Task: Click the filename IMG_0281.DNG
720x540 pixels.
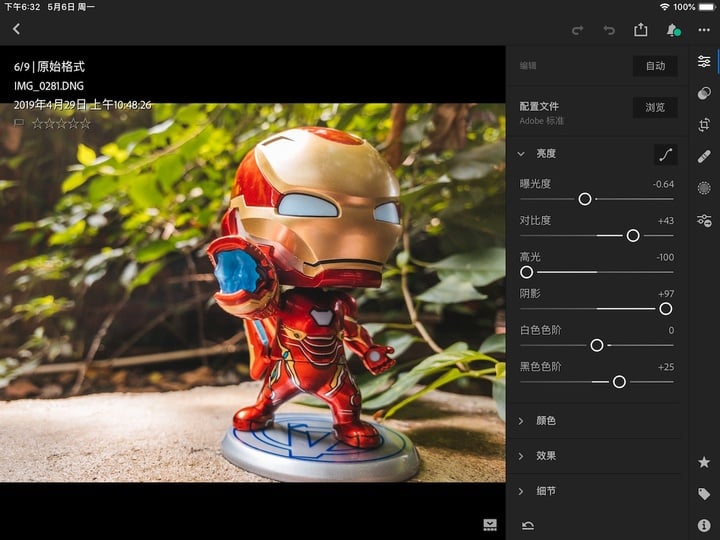Action: [49, 86]
